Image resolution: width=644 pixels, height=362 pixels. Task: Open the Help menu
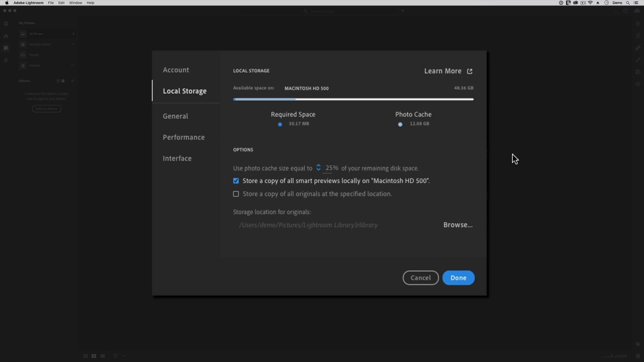(x=91, y=3)
